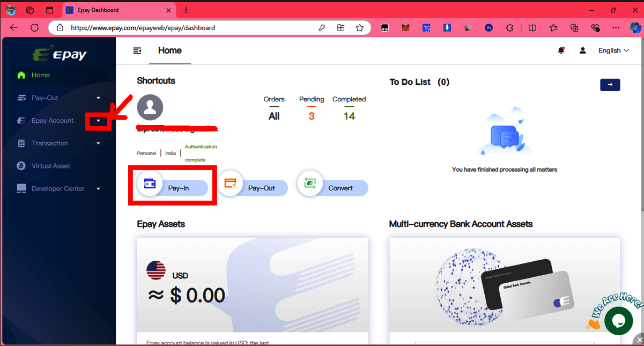Click the To Do List arrow button
The image size is (644, 346).
[610, 85]
